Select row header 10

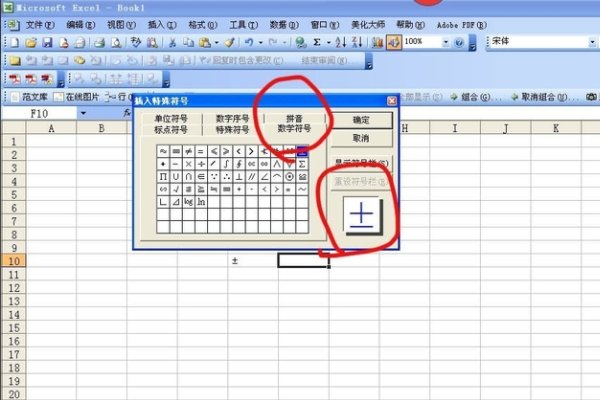coord(14,261)
